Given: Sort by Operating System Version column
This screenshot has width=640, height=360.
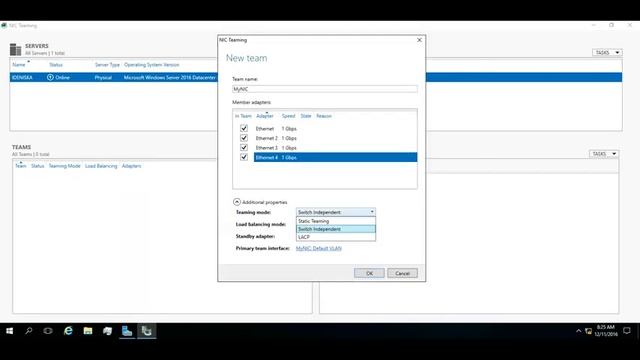Looking at the screenshot, I should 151,64.
